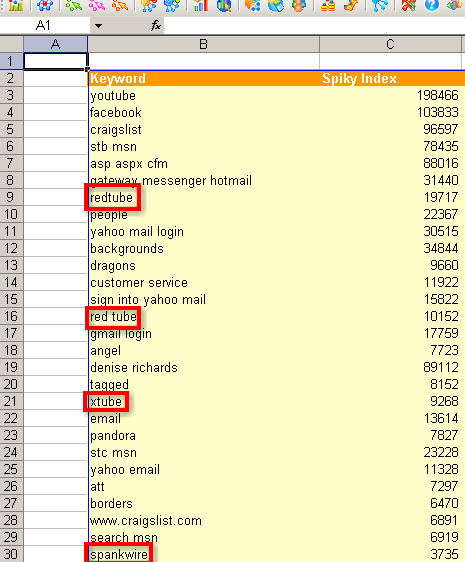
Task: Select column C header
Action: pos(390,44)
